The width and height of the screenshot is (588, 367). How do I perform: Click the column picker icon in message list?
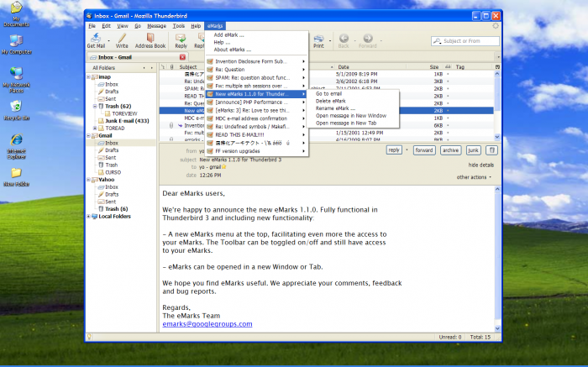pos(497,66)
